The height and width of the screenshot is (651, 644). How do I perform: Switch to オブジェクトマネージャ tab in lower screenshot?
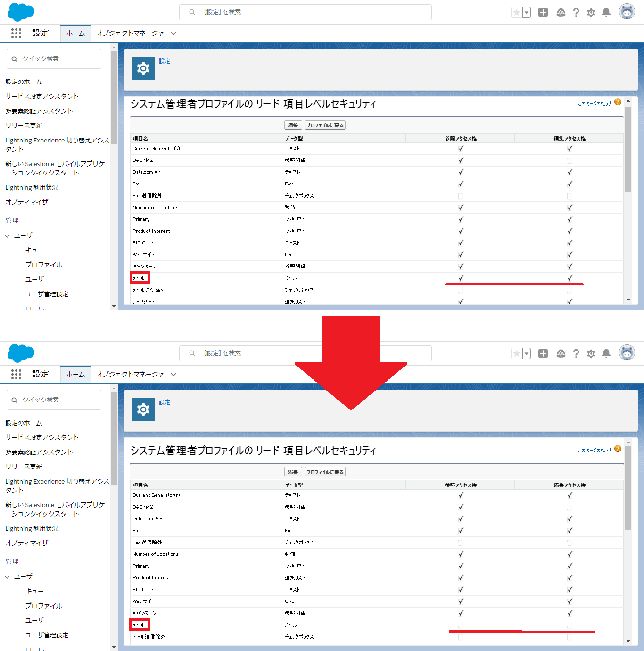[x=130, y=374]
